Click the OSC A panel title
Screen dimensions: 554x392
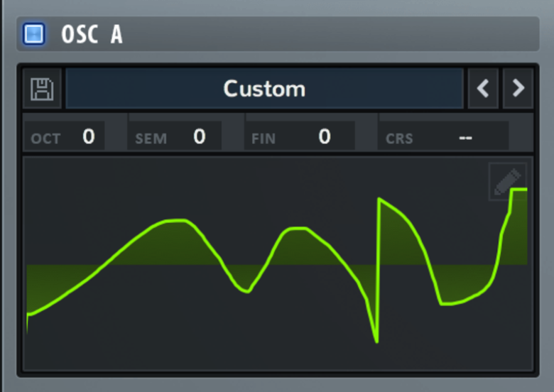[x=92, y=34]
